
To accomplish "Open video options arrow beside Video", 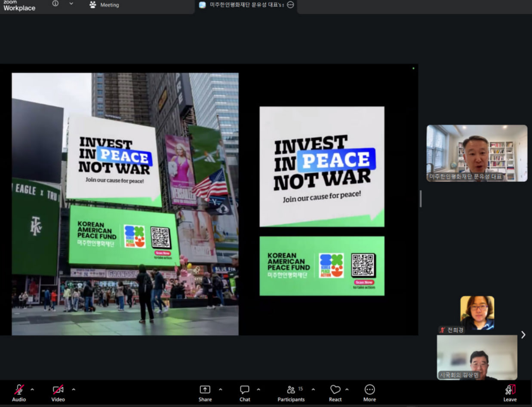I will click(74, 389).
